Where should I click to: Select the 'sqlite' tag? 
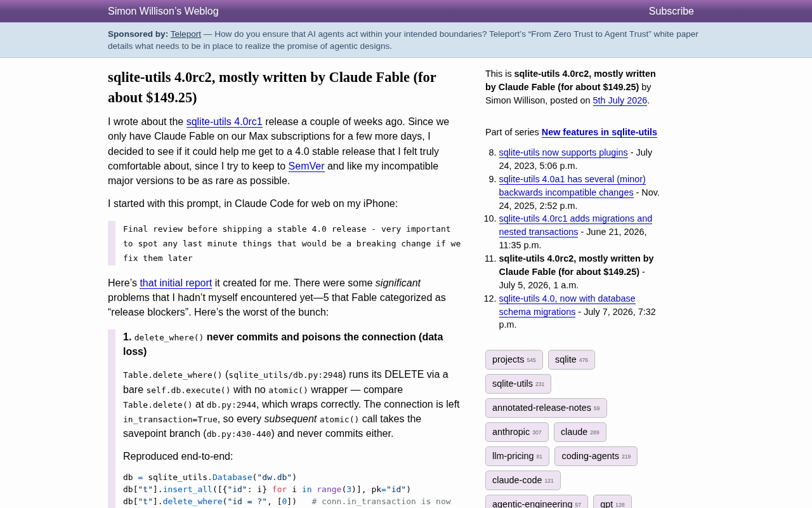[572, 360]
